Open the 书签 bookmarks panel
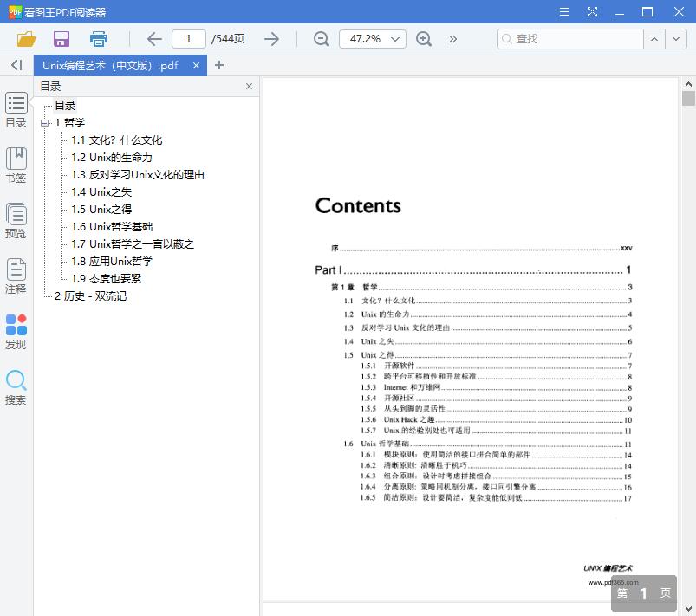The image size is (696, 616). [x=16, y=165]
